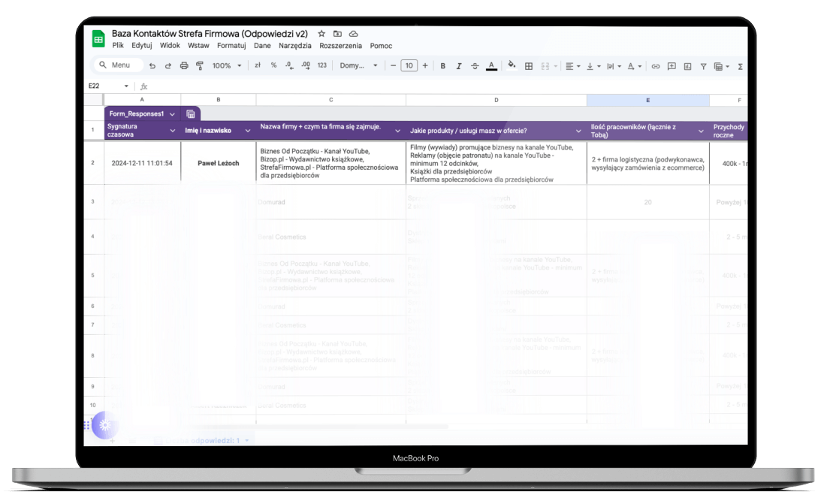Screen dimensions: 827x504
Task: Click the redo arrow
Action: point(168,66)
